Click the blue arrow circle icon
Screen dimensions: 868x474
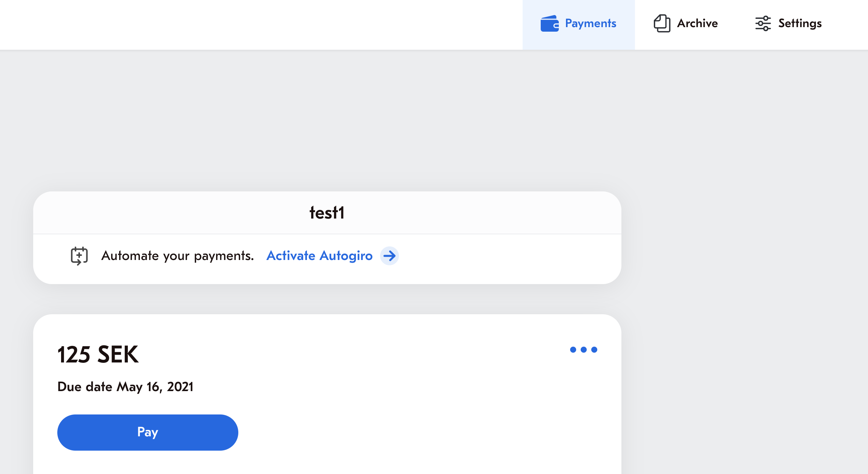click(x=390, y=256)
